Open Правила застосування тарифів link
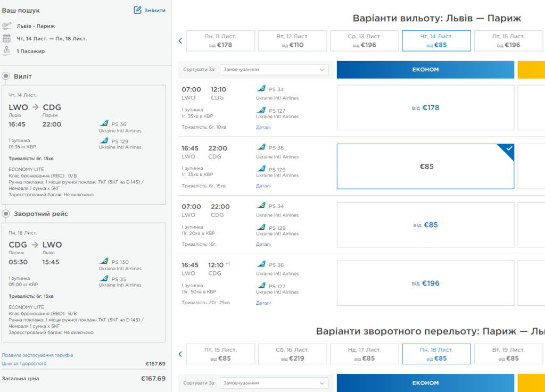The width and height of the screenshot is (545, 392). click(x=38, y=355)
